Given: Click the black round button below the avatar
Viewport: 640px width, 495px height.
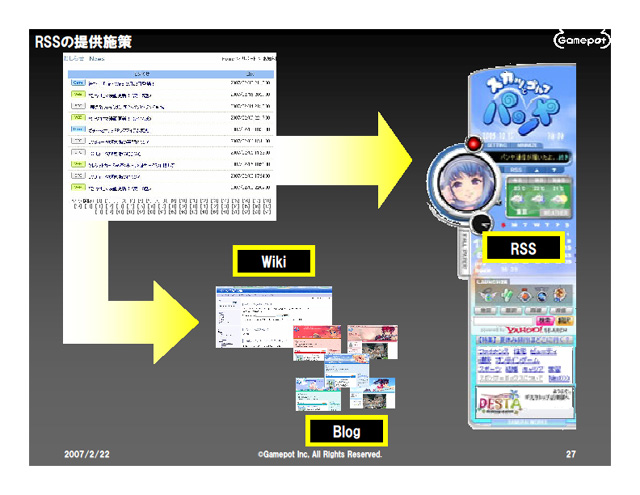Looking at the screenshot, I should 480,224.
